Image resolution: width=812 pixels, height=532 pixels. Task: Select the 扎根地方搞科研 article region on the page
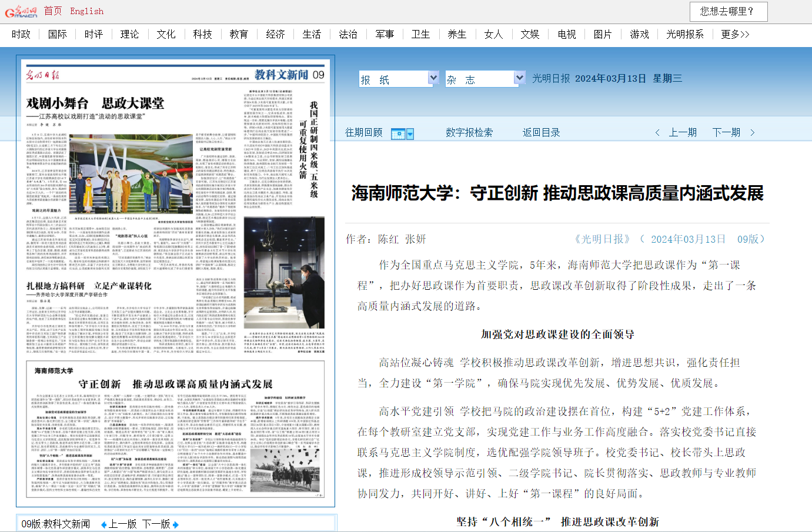pyautogui.click(x=89, y=286)
